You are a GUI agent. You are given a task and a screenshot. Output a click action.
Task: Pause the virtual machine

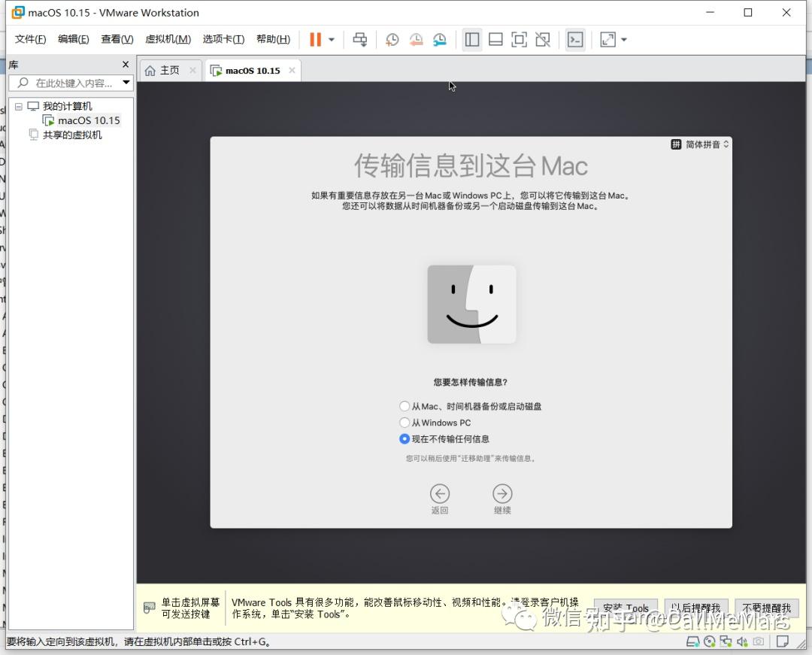315,39
